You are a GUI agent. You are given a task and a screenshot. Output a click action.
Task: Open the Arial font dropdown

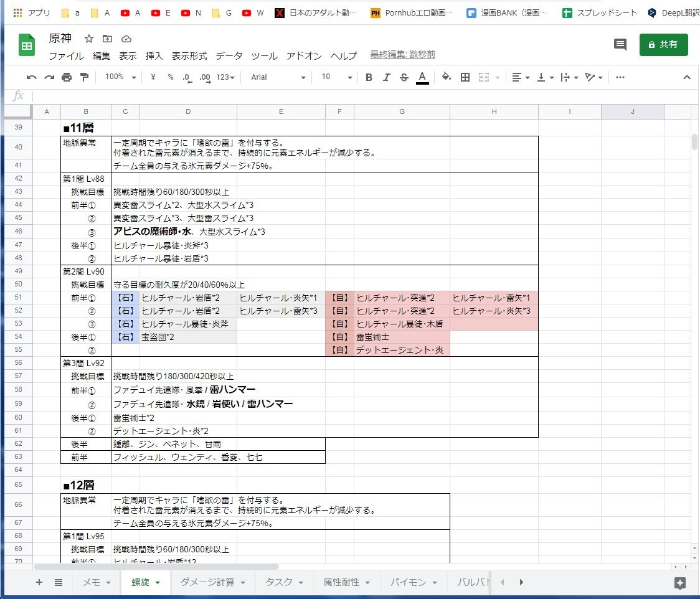[x=278, y=77]
